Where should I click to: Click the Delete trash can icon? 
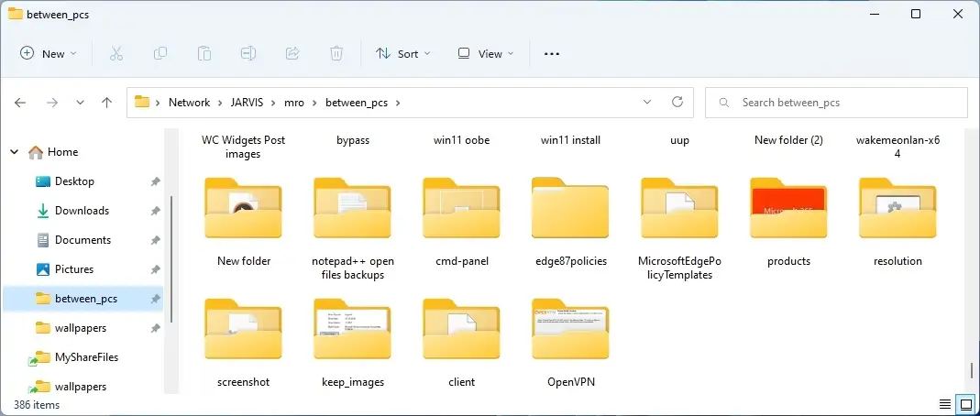tap(336, 54)
